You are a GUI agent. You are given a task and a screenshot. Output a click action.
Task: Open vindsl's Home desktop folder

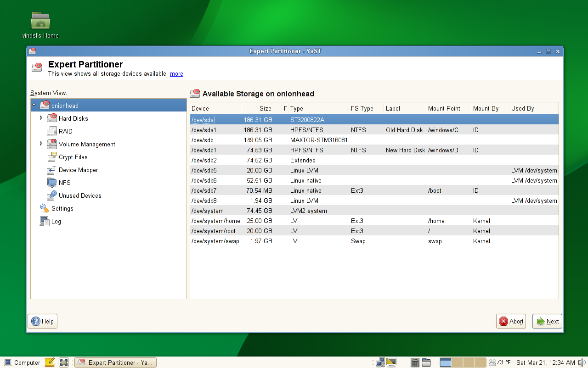pos(40,22)
